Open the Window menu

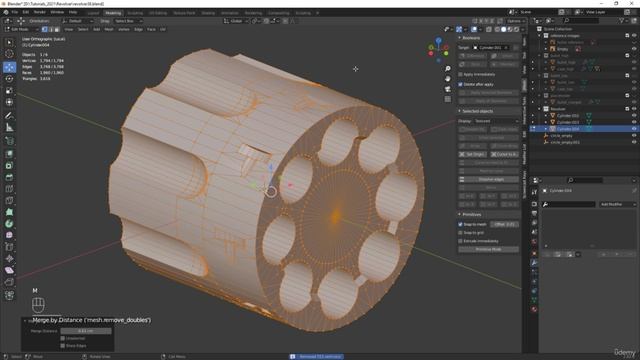(57, 12)
